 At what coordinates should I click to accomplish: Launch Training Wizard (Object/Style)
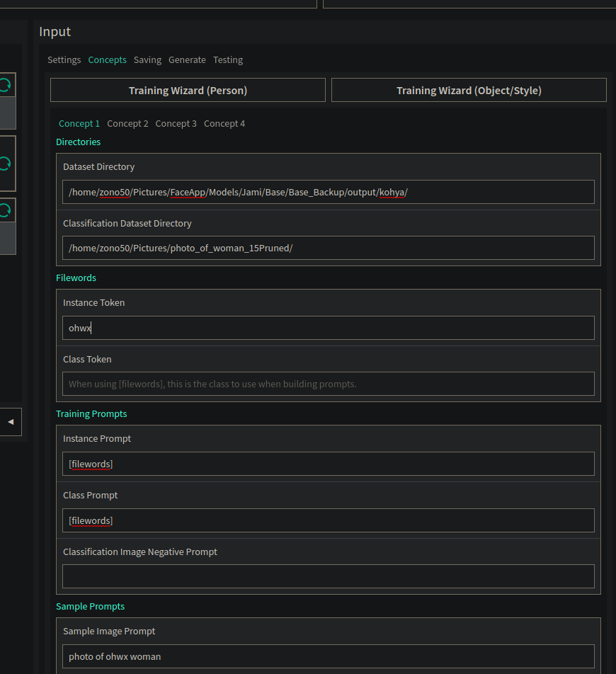tap(469, 91)
